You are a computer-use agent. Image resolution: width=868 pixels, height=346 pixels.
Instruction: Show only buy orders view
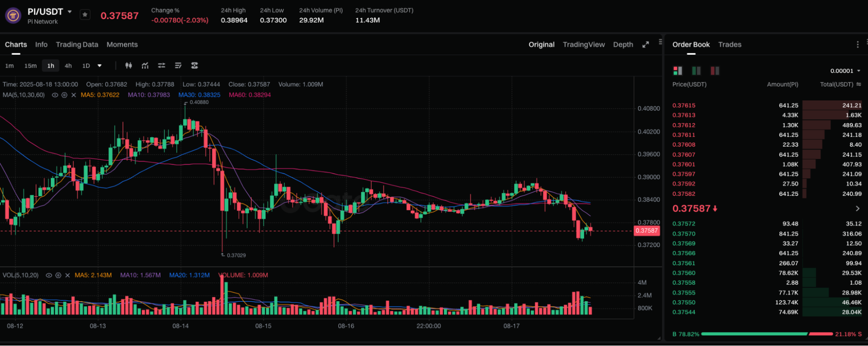696,71
